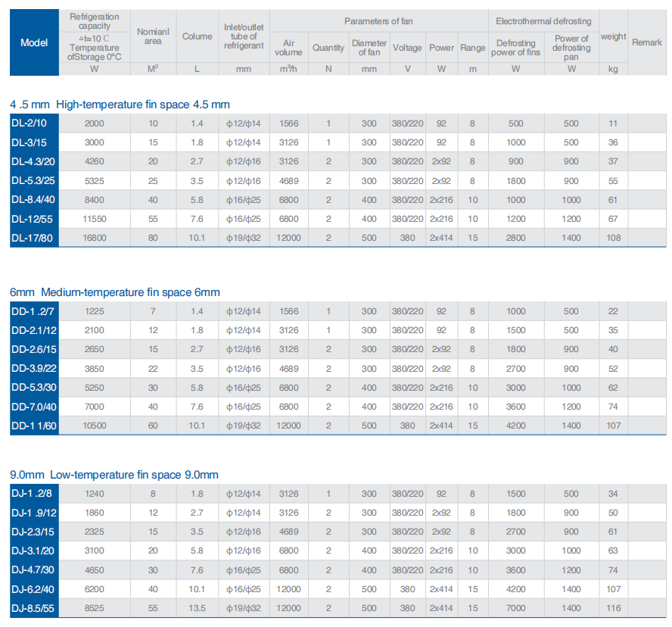Click the Inlet/outlet tube of refrigerant header
Viewport: 672px width, 627px height.
pyautogui.click(x=244, y=36)
